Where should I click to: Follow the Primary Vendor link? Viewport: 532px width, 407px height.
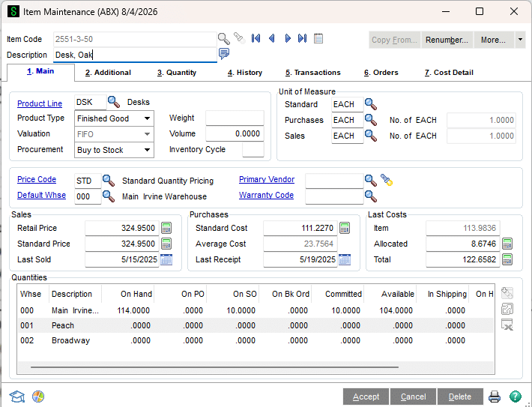(x=267, y=179)
